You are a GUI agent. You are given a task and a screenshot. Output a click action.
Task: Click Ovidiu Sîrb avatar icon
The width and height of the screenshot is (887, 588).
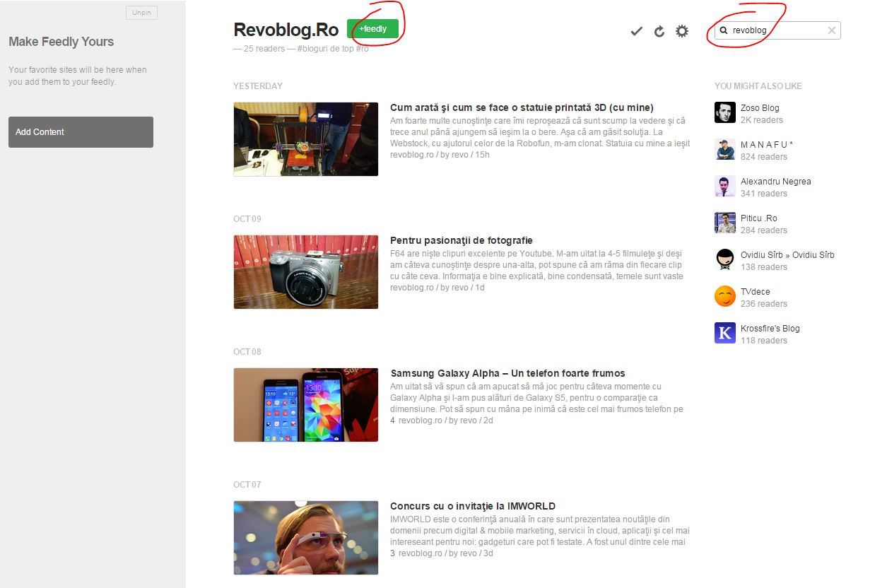tap(725, 260)
